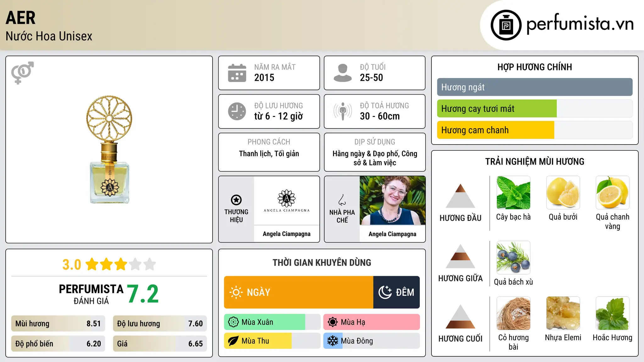Open the Nhựa Elemi note image
The width and height of the screenshot is (644, 362).
pyautogui.click(x=563, y=313)
